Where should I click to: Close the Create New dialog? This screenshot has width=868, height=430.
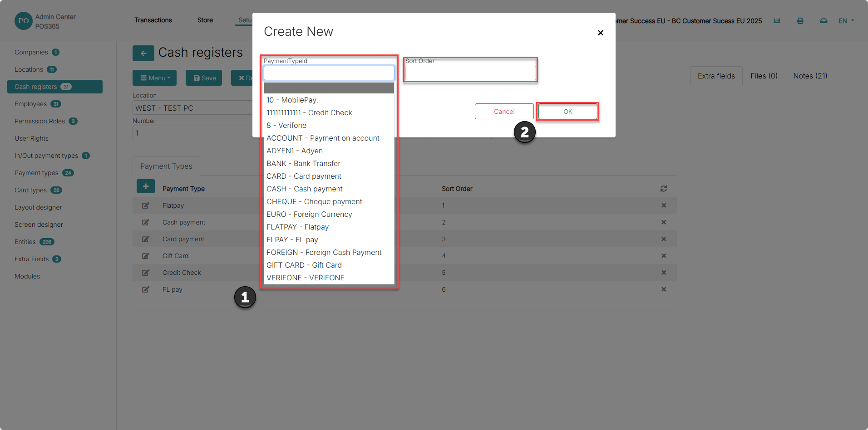click(x=601, y=33)
